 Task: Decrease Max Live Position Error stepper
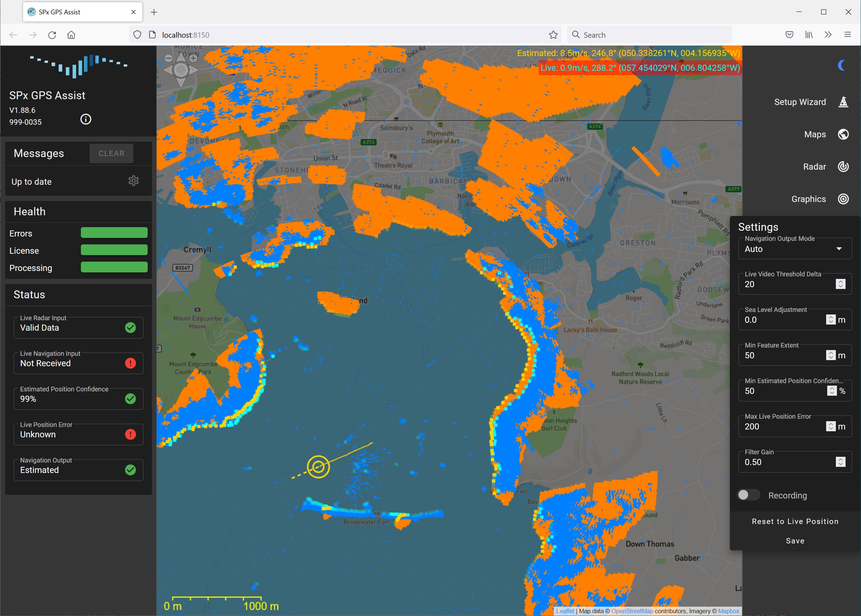[x=831, y=429]
